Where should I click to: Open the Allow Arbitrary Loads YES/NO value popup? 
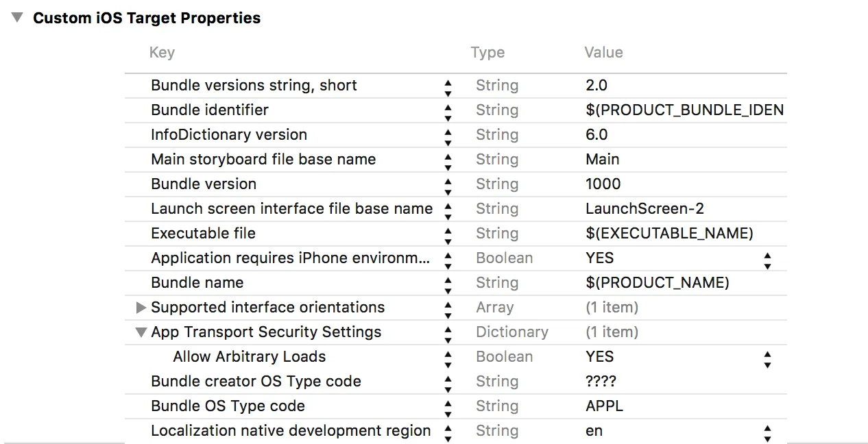point(767,357)
